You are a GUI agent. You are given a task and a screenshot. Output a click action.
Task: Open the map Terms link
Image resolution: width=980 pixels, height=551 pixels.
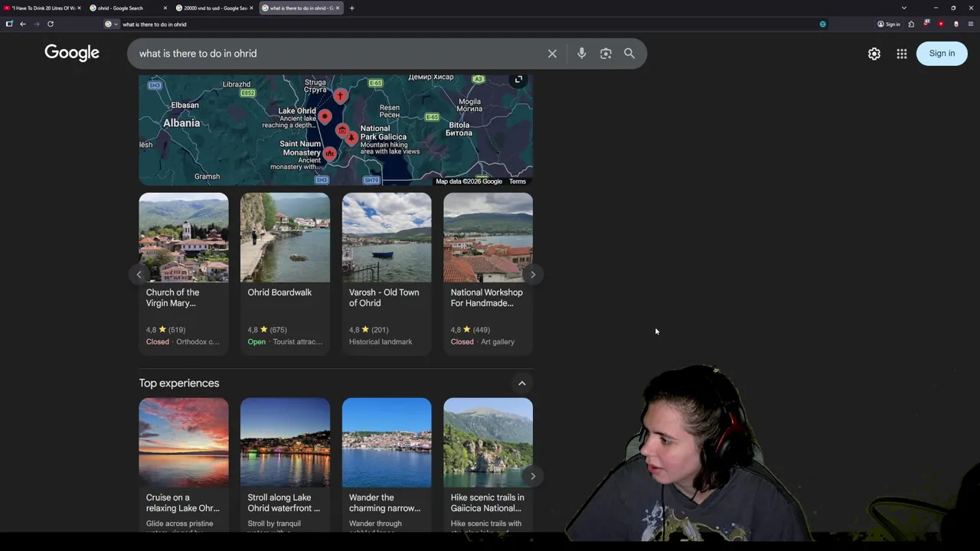click(x=518, y=181)
